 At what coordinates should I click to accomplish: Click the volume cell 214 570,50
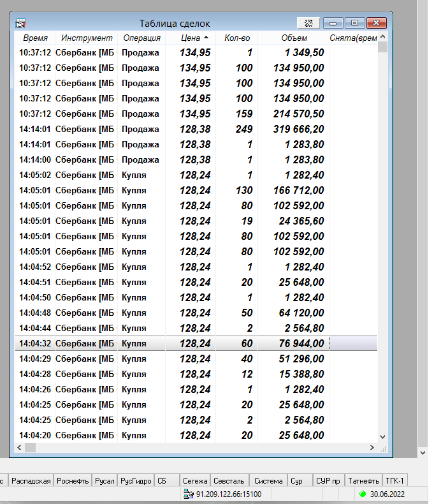pyautogui.click(x=298, y=114)
